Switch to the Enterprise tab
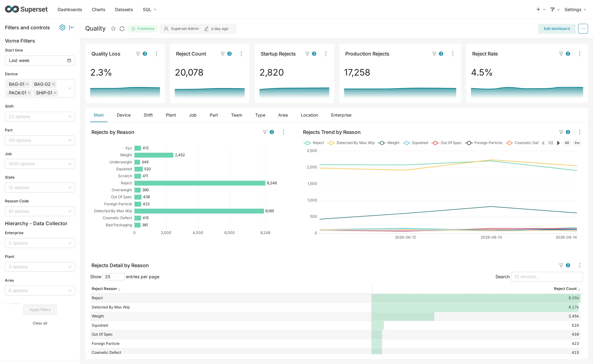 (x=341, y=115)
